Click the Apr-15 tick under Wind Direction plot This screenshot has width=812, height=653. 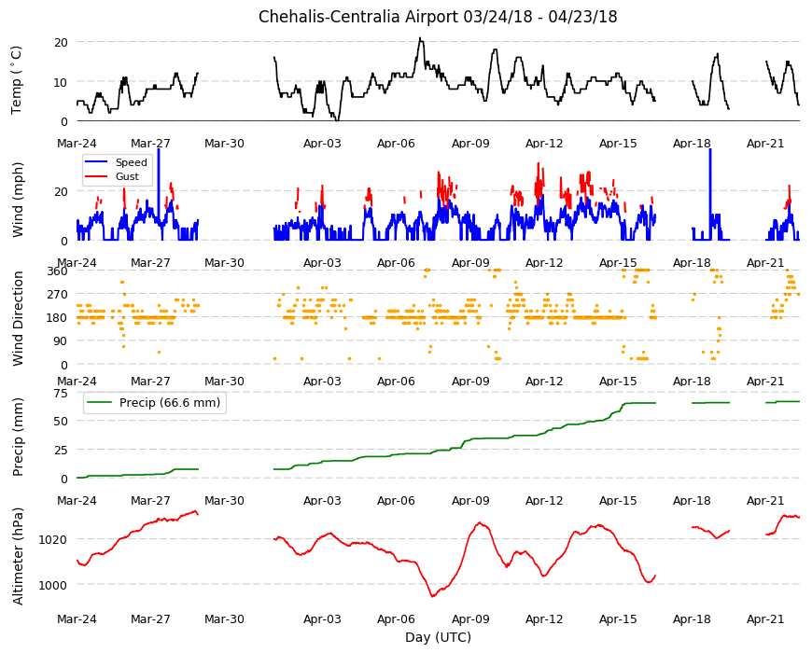pos(618,381)
